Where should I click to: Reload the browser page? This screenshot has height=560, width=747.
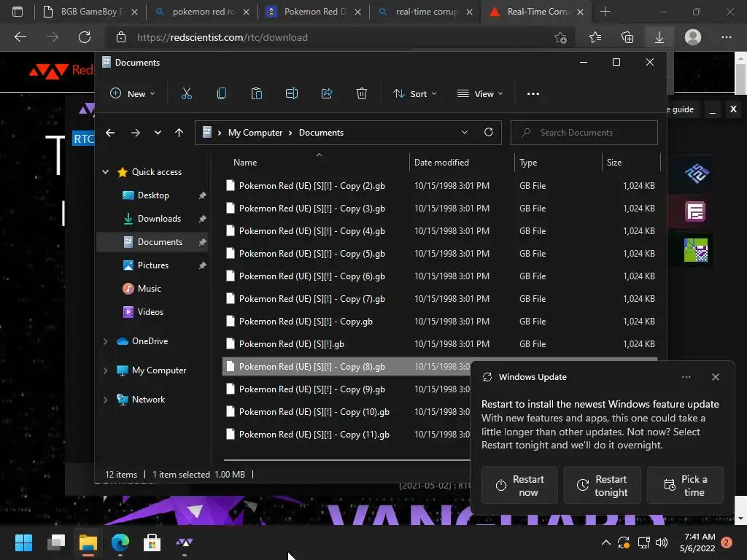point(85,37)
